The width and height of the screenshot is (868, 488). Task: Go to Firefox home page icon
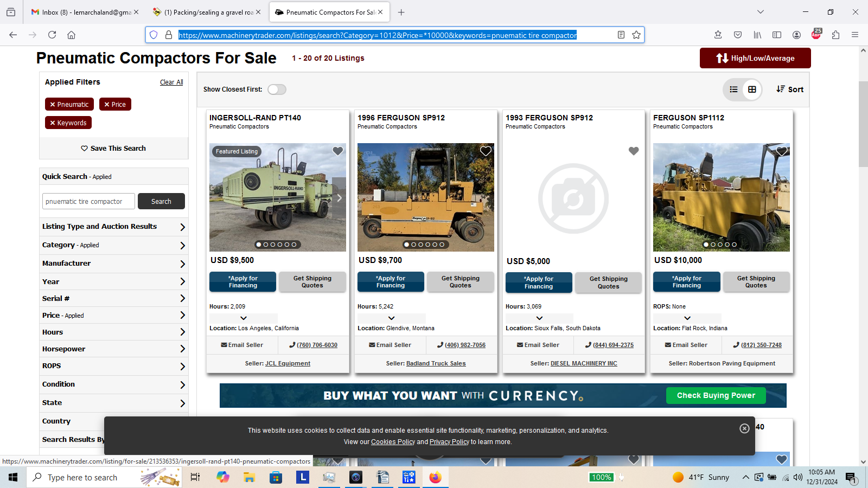(x=71, y=35)
